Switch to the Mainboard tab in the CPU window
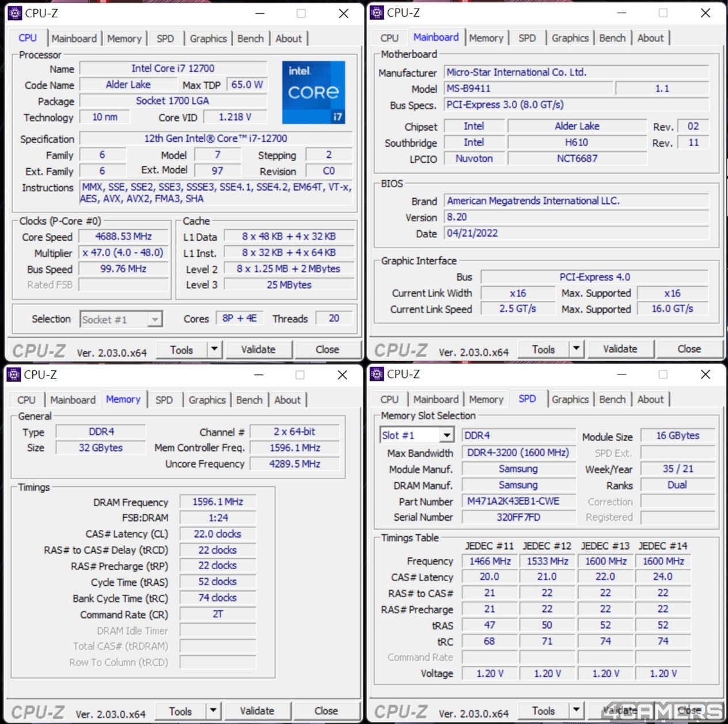This screenshot has height=724, width=728. pyautogui.click(x=74, y=39)
